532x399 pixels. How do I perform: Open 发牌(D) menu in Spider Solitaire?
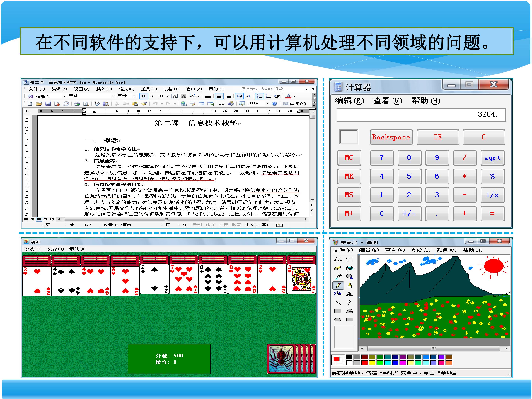pyautogui.click(x=55, y=249)
